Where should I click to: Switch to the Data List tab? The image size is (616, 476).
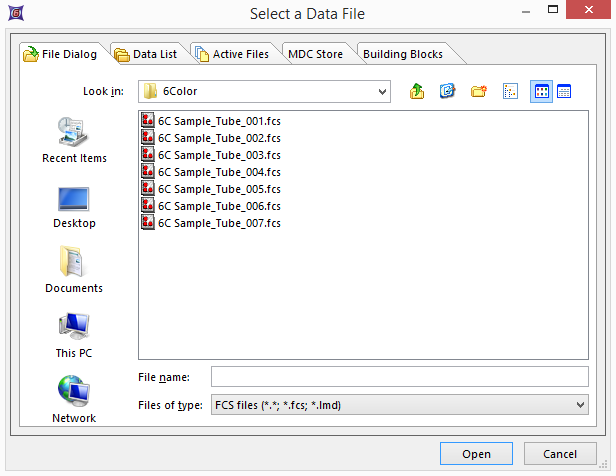click(x=148, y=54)
